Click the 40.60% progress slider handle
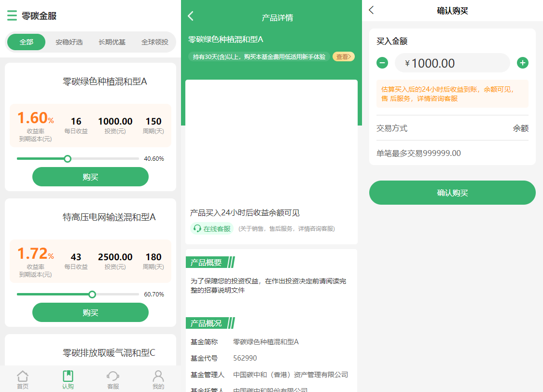The height and width of the screenshot is (392, 543). 68,158
